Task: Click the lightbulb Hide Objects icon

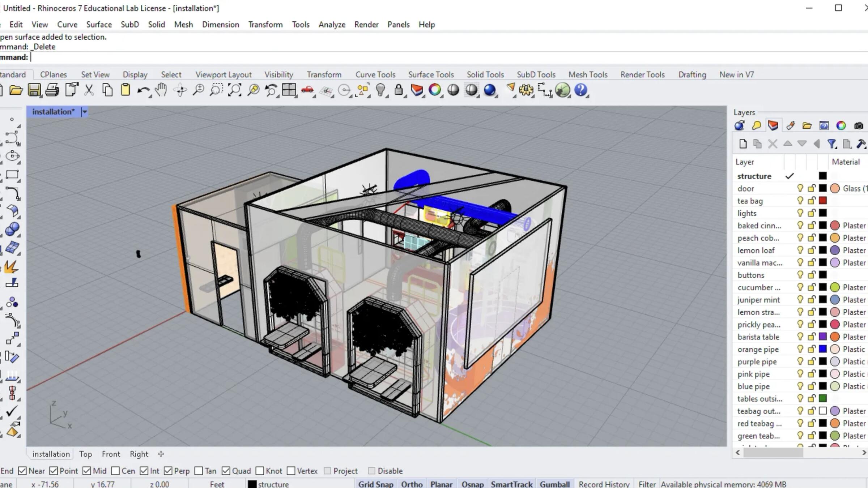Action: coord(380,90)
